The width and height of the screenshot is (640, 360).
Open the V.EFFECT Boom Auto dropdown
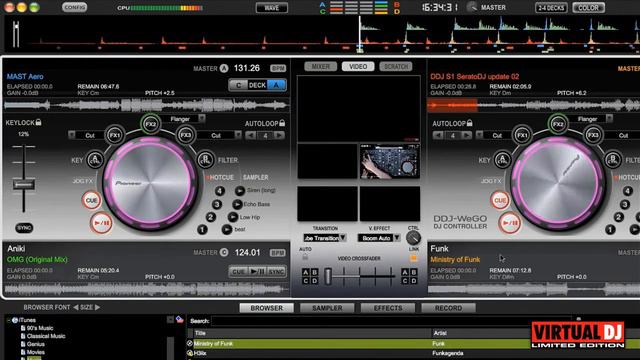coord(379,238)
